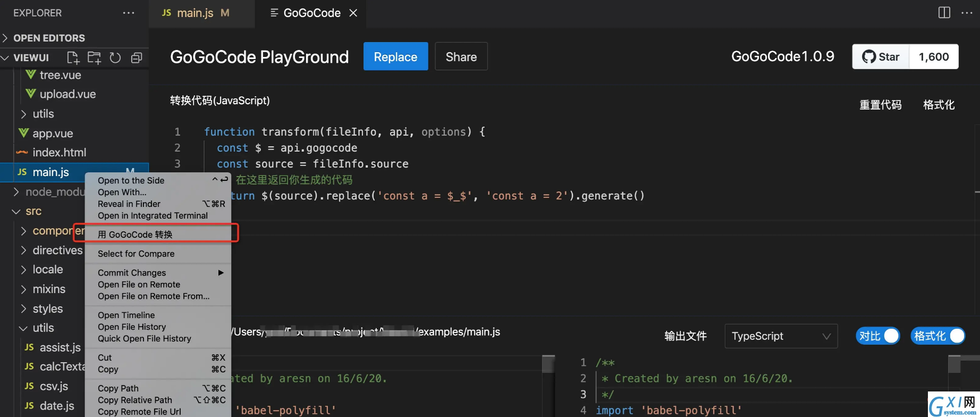Viewport: 980px width, 417px height.
Task: Toggle the 对比 compare switch
Action: (878, 336)
